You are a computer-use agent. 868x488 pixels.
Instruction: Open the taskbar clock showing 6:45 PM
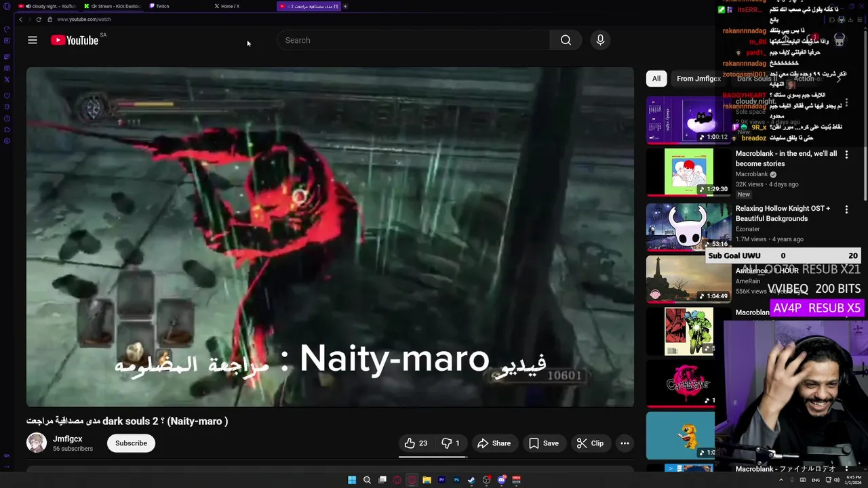pos(852,480)
